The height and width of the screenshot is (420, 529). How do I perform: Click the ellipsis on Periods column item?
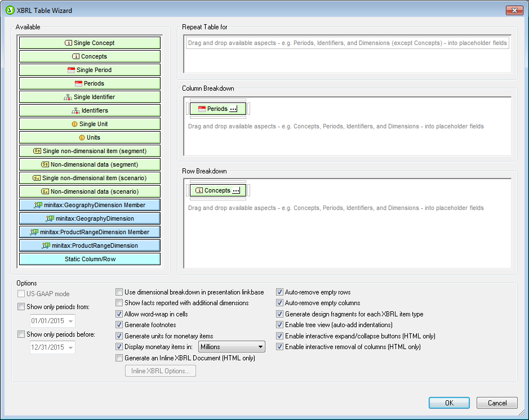235,109
